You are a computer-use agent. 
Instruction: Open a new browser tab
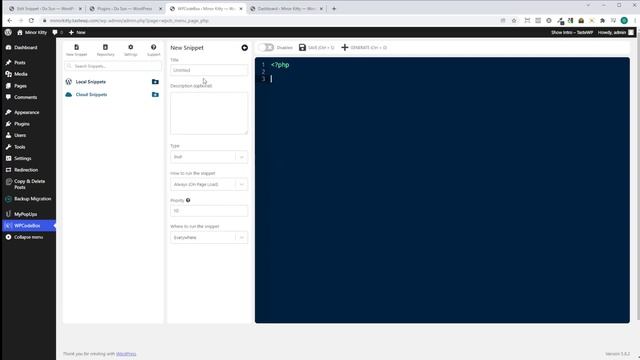click(x=334, y=9)
